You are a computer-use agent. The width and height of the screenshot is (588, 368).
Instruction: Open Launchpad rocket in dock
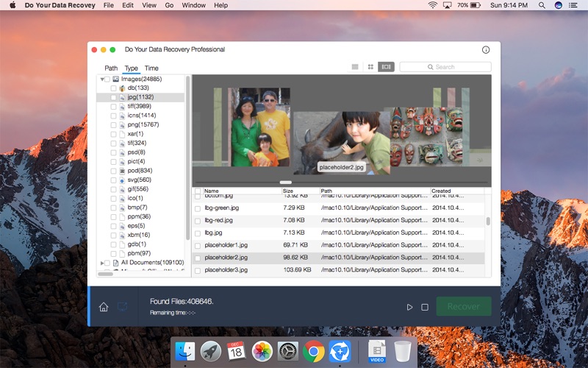tap(211, 352)
